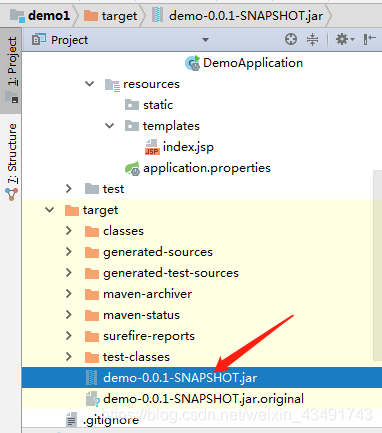Expand the maven-archiver folder

click(69, 294)
